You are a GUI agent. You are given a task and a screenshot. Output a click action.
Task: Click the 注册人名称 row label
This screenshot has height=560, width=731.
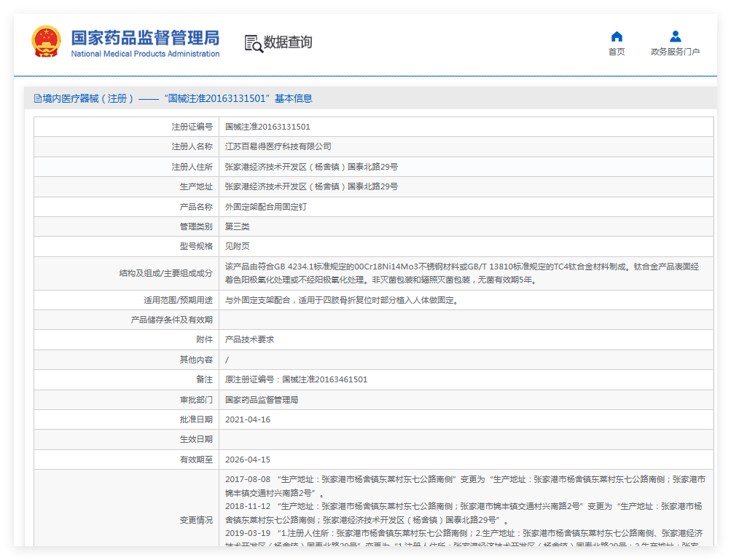click(192, 147)
